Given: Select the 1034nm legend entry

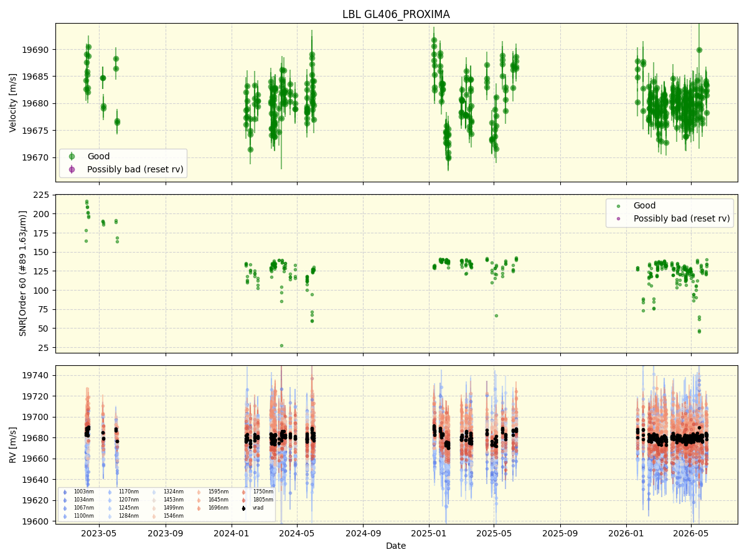Looking at the screenshot, I should tap(83, 500).
